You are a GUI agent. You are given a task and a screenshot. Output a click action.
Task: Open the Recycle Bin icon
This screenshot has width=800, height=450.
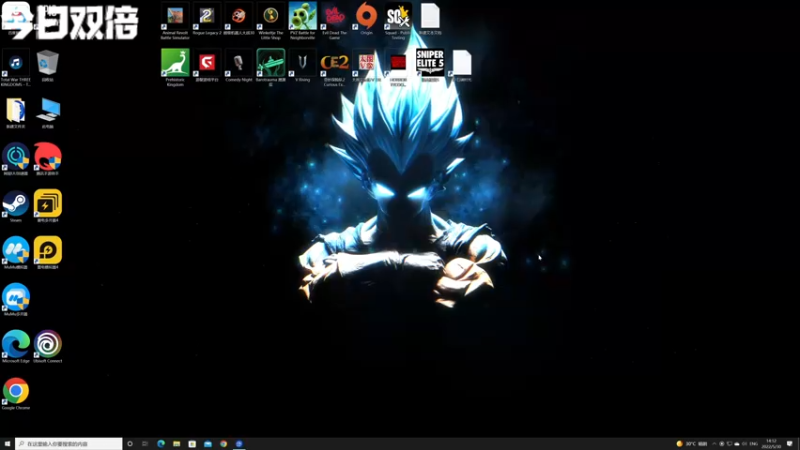point(47,65)
